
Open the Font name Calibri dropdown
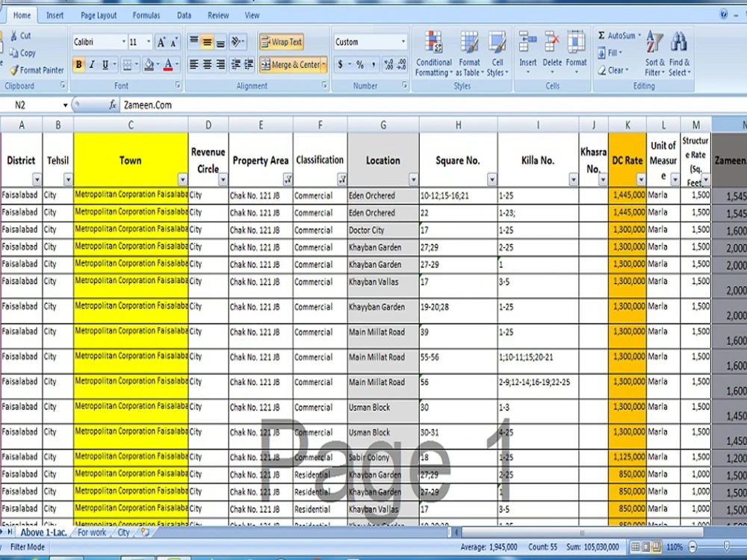pyautogui.click(x=124, y=42)
